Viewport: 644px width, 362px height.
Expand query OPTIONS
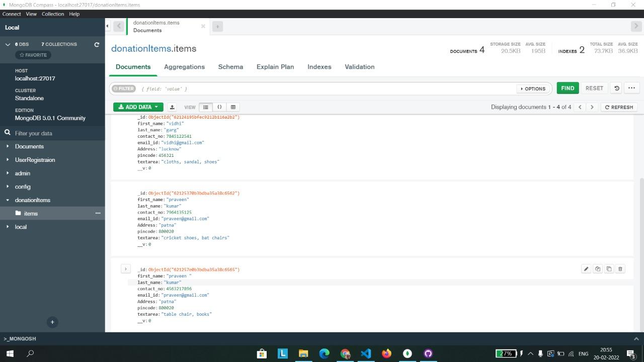click(x=533, y=88)
